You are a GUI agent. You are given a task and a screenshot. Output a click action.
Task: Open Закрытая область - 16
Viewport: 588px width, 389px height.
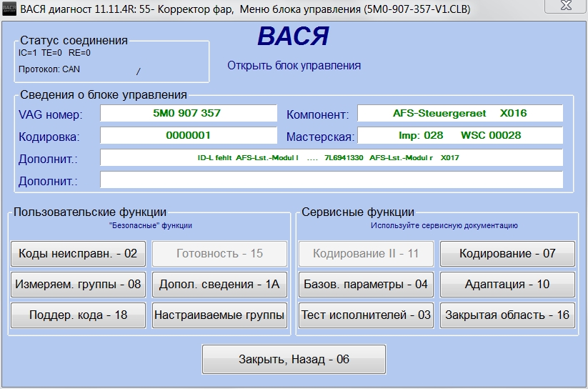pos(507,315)
